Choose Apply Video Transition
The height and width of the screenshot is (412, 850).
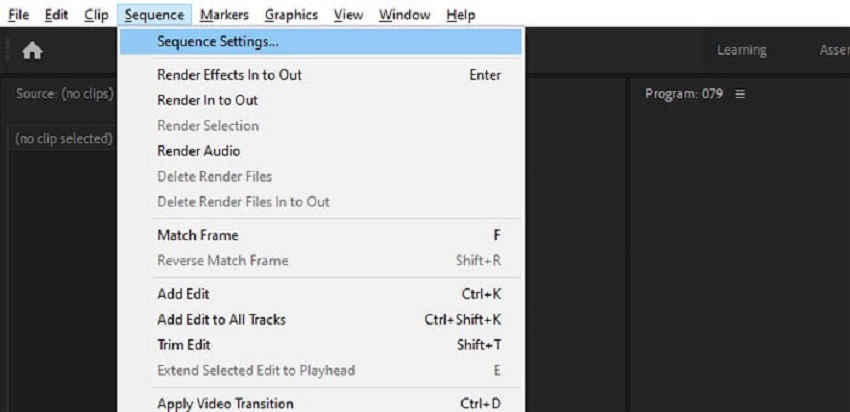(x=225, y=403)
